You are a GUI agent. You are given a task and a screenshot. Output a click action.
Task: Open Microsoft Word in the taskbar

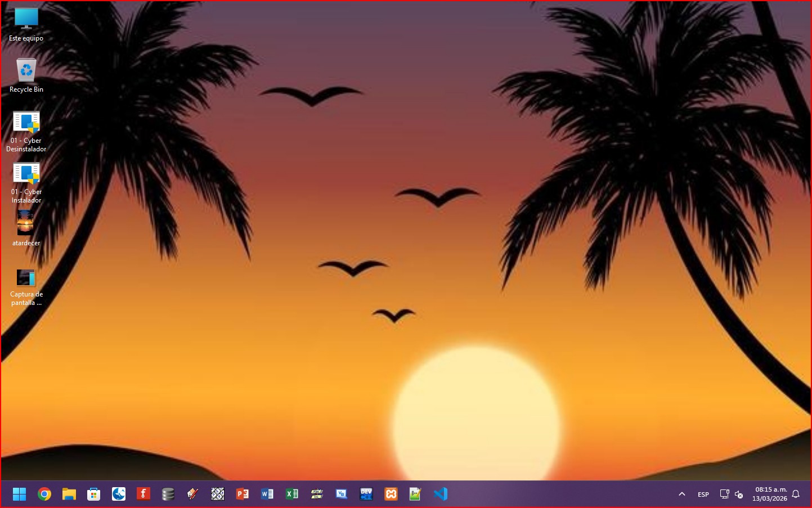pos(267,494)
